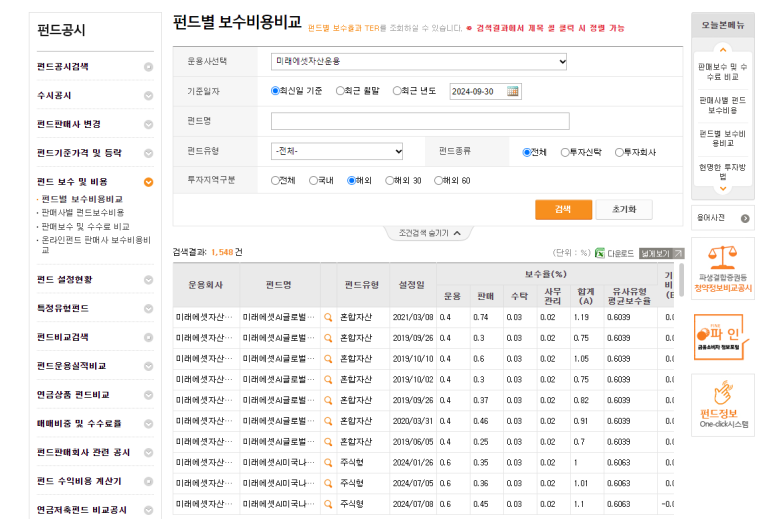
Task: Select 해외 30 radio button
Action: click(x=389, y=180)
